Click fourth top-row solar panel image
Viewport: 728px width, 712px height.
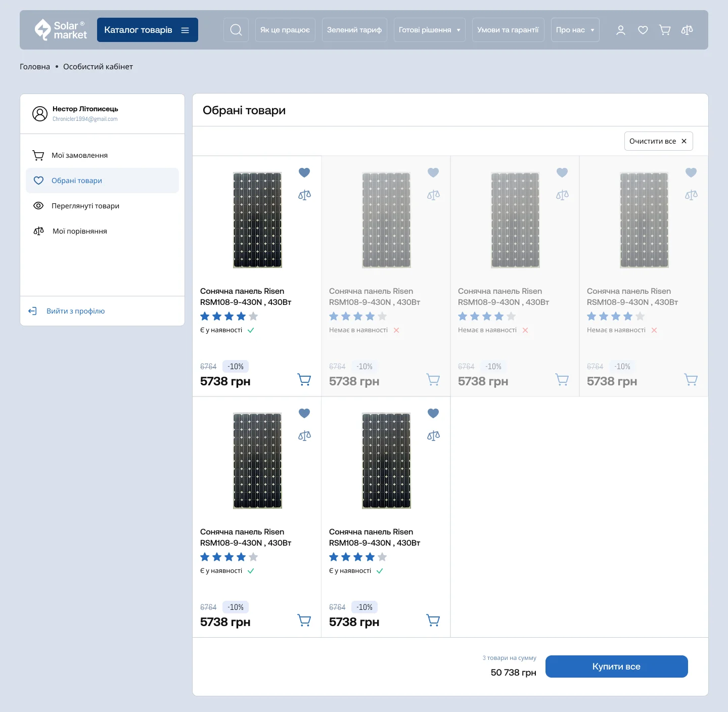pyautogui.click(x=644, y=220)
